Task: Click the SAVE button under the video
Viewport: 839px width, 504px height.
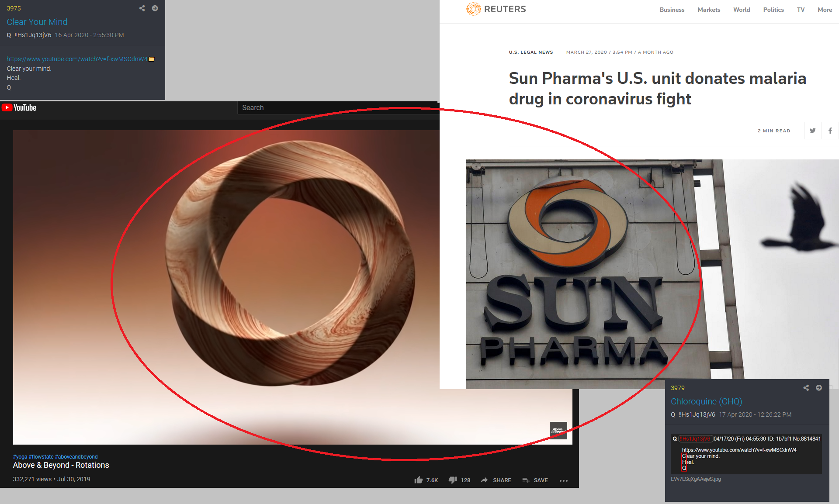Action: tap(535, 480)
